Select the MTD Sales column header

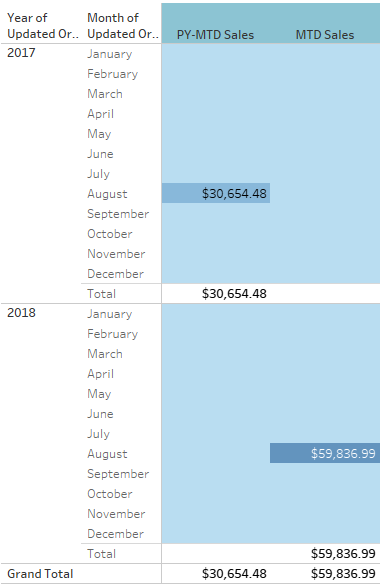click(325, 35)
